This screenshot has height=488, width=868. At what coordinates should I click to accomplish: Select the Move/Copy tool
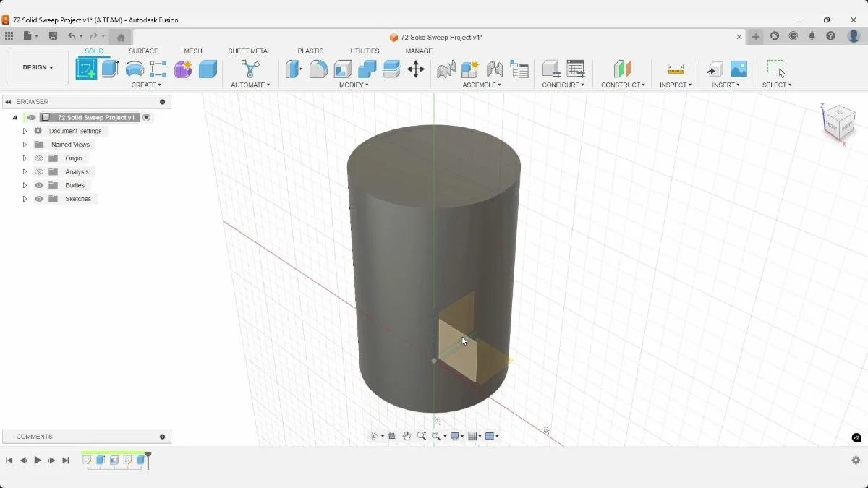(416, 69)
